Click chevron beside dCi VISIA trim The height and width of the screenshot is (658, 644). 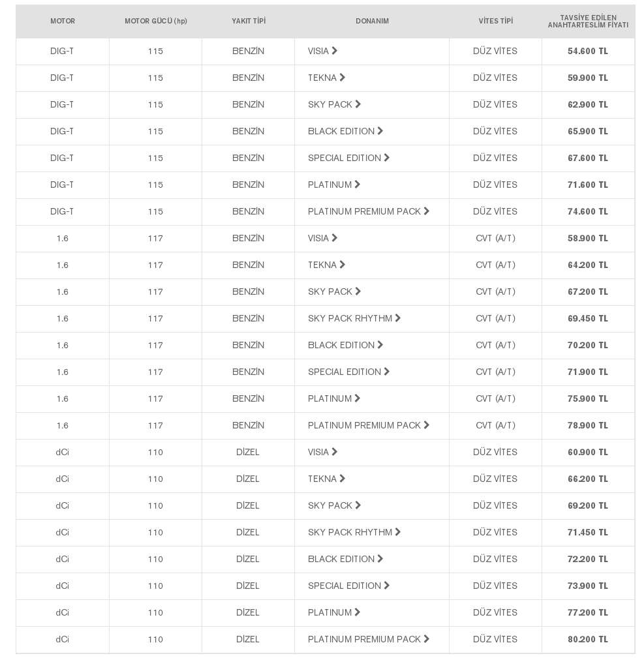click(x=335, y=452)
